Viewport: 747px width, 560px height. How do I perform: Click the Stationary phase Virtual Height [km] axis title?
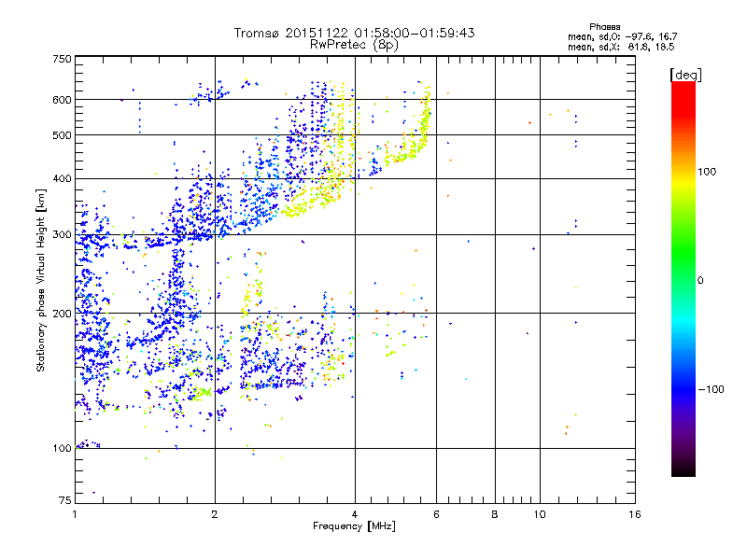pos(41,280)
